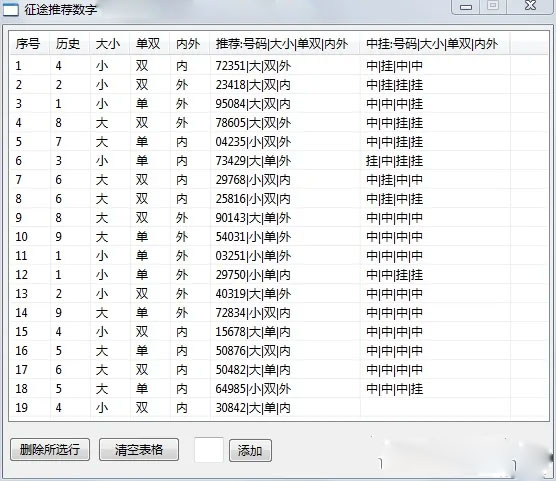
Task: Select cell 03251|小|单|外
Action: tap(253, 256)
